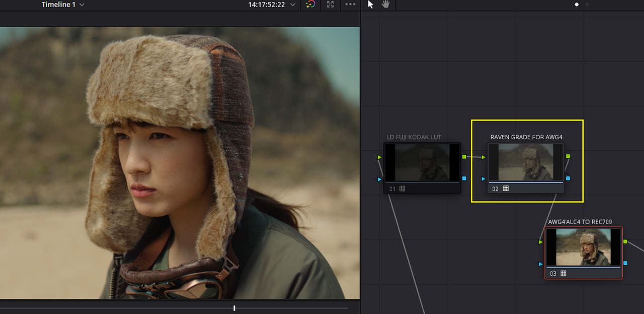Click the viewer scrubber playhead
644x314 pixels.
[234, 308]
